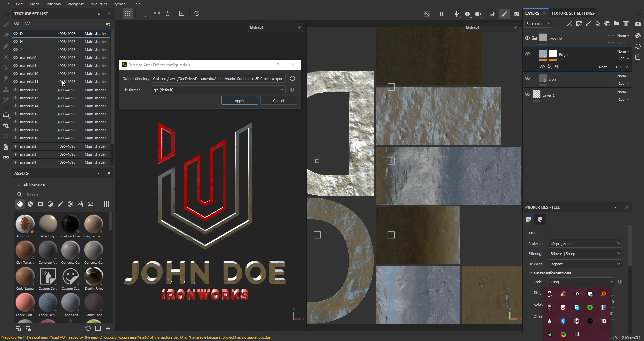Screen dimensions: 644x341
Task: Switch assets to grid view icon
Action: tap(106, 204)
